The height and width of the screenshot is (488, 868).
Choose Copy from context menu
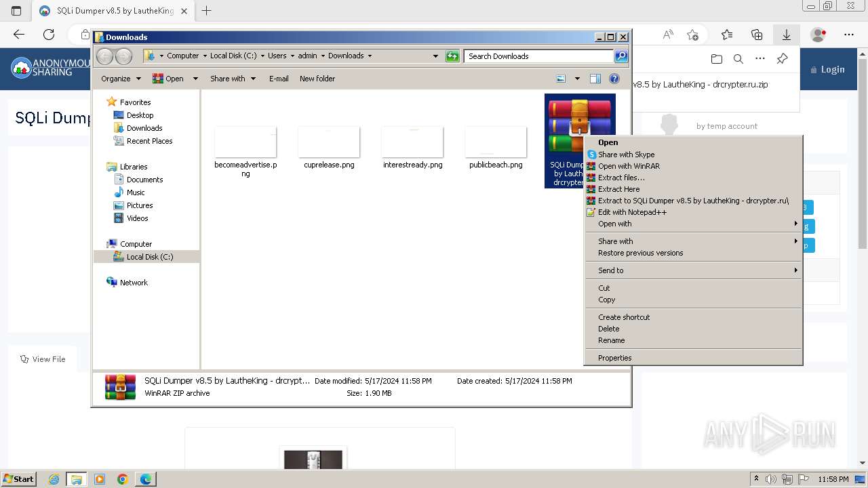click(693, 300)
